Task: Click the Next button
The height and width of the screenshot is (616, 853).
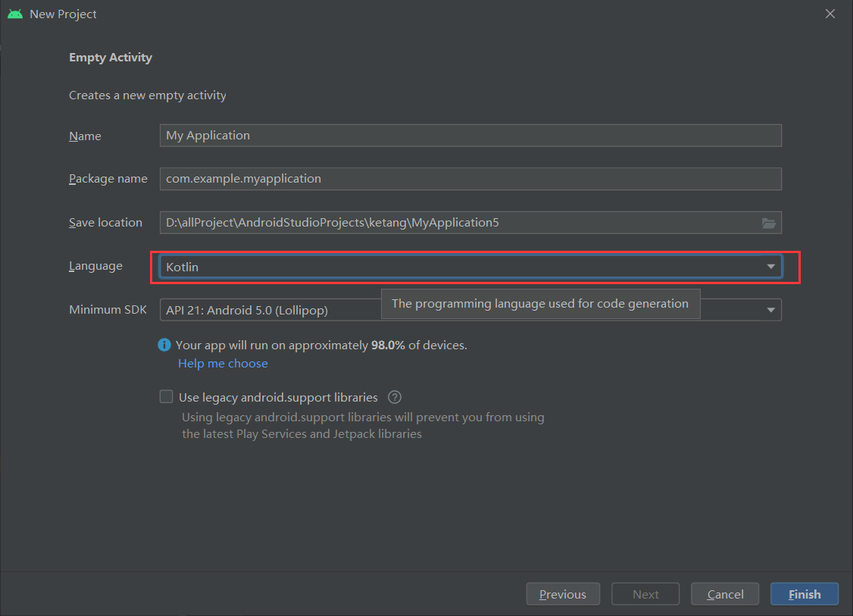Action: (645, 594)
